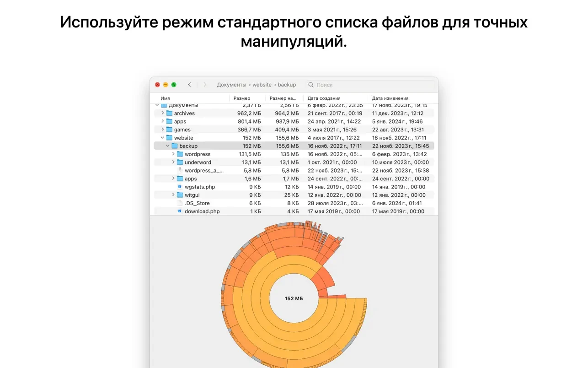
Task: Click the back navigation arrow
Action: pyautogui.click(x=189, y=85)
